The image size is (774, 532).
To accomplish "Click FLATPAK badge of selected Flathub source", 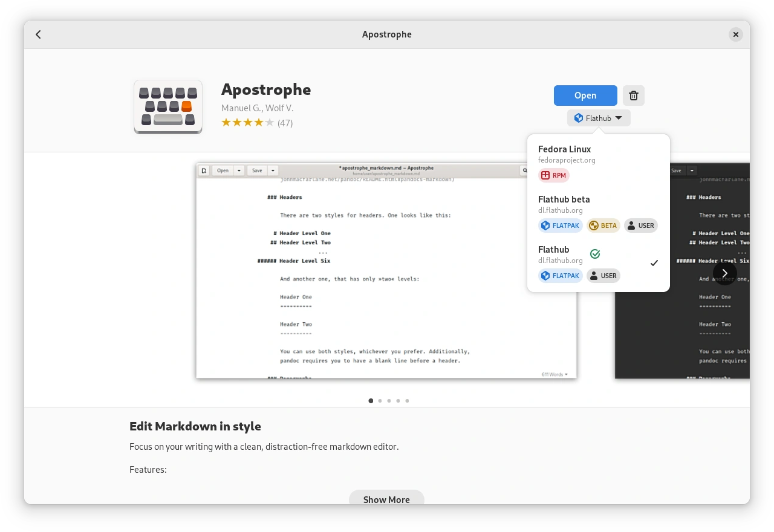I will (x=561, y=276).
